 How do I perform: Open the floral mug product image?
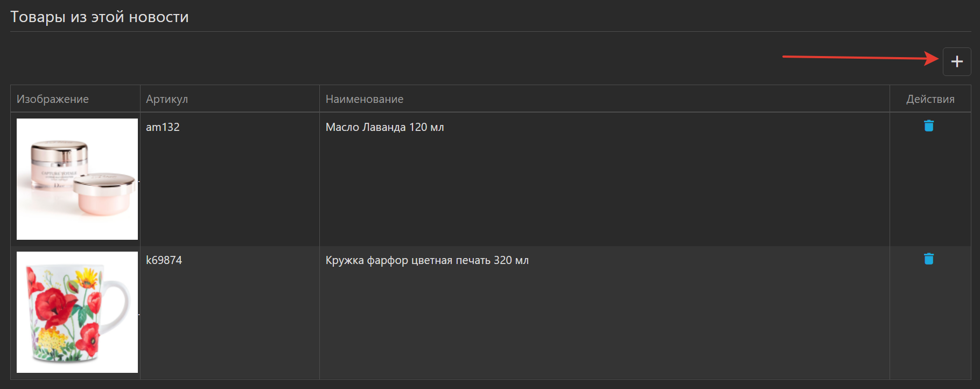[77, 312]
